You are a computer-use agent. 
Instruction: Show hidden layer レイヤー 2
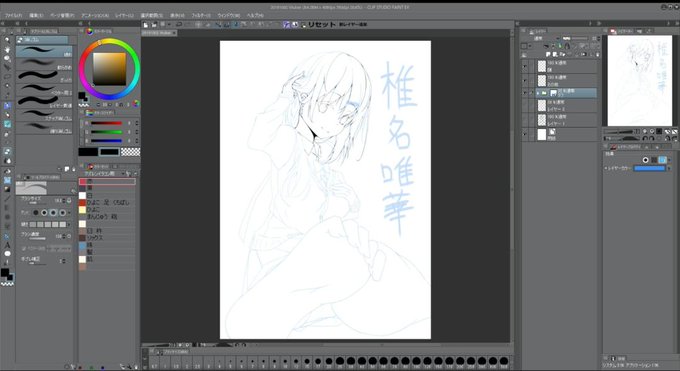(x=525, y=105)
